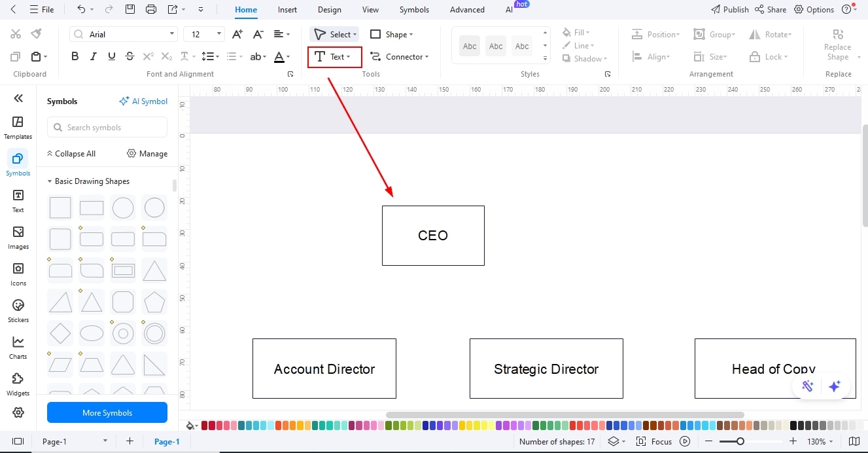Open the Shape tool

click(392, 34)
